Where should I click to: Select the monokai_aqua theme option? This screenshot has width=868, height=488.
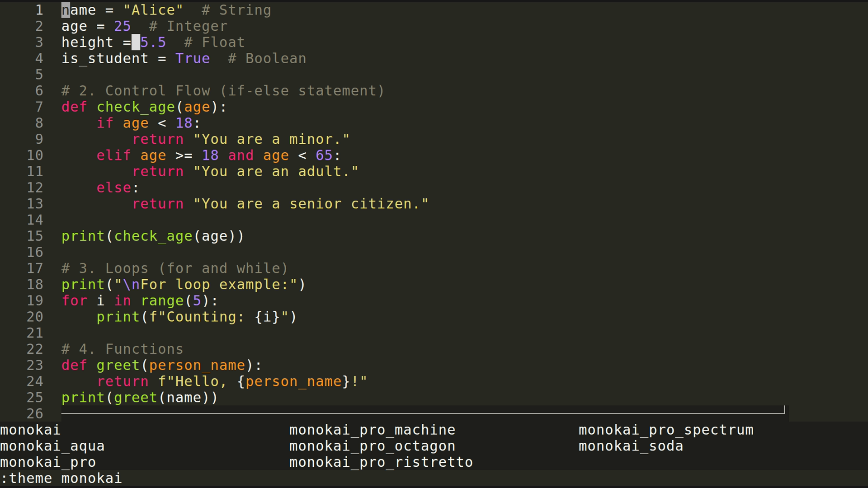coord(52,446)
